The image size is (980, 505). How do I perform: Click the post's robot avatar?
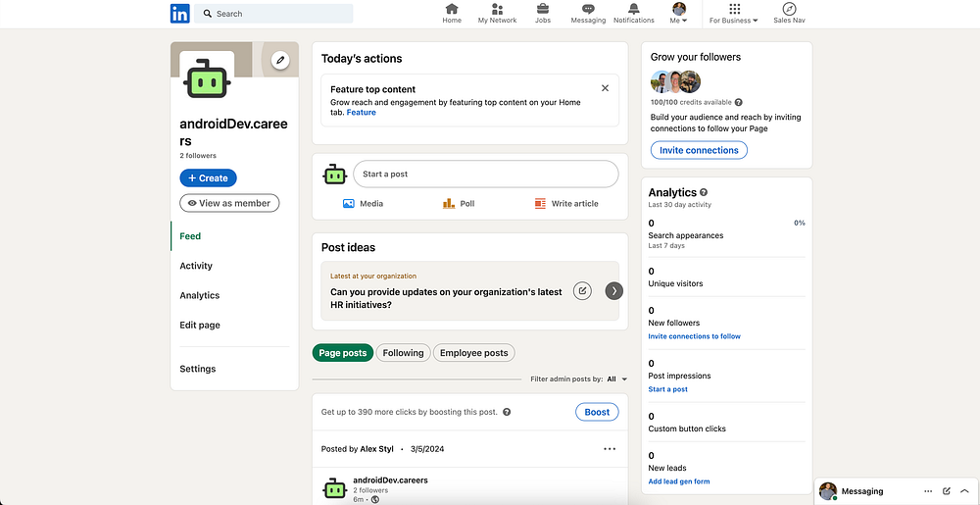(334, 489)
